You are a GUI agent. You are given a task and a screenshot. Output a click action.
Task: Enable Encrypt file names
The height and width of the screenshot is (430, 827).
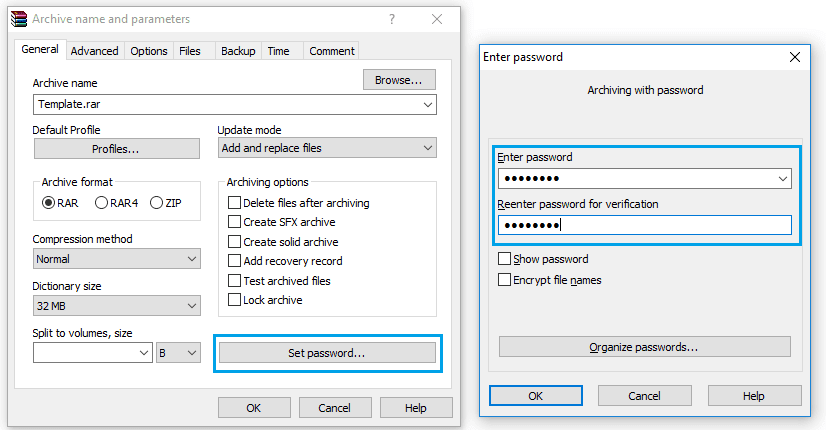[550, 280]
